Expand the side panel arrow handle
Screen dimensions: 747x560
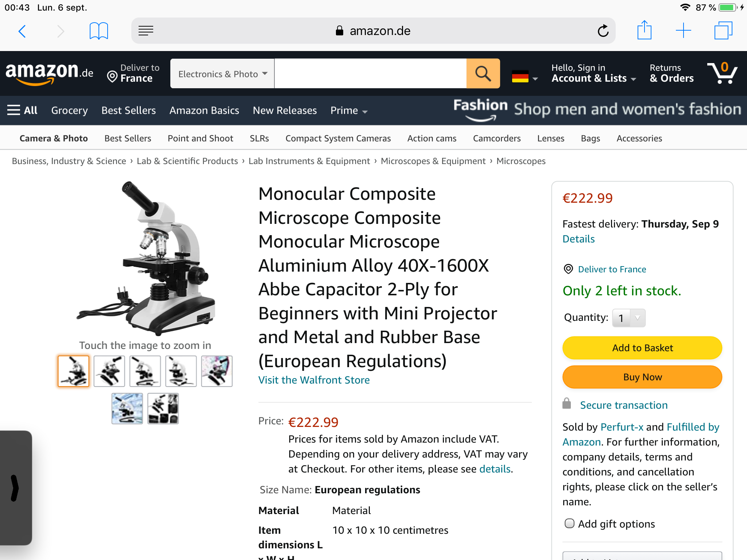pyautogui.click(x=15, y=488)
